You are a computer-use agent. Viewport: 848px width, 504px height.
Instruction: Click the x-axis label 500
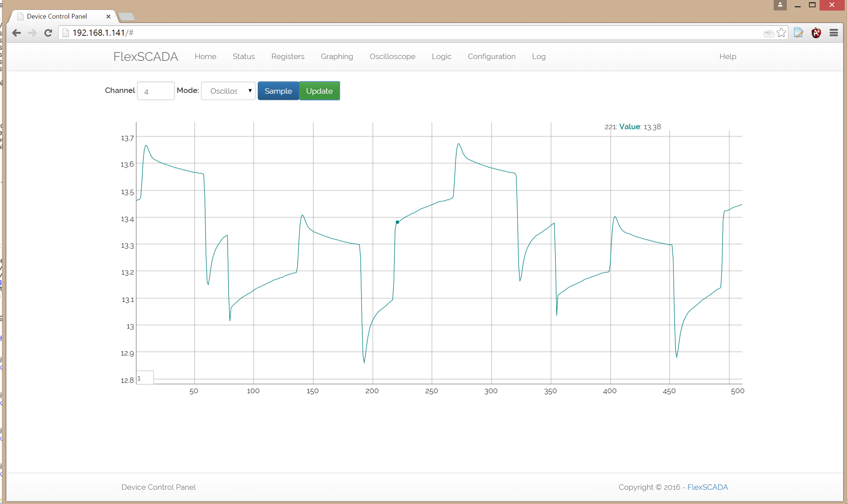click(738, 391)
